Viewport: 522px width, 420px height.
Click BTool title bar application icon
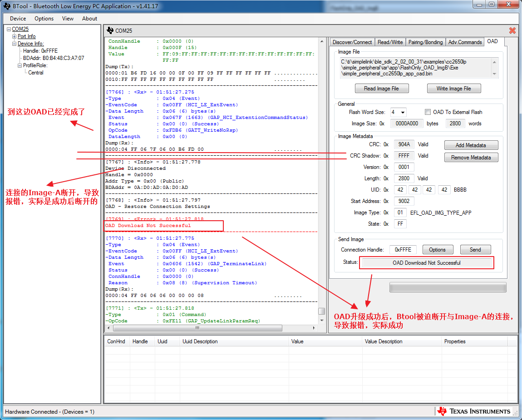pos(7,6)
